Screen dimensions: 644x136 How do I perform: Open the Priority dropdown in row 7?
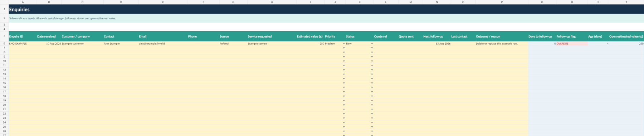tap(344, 48)
